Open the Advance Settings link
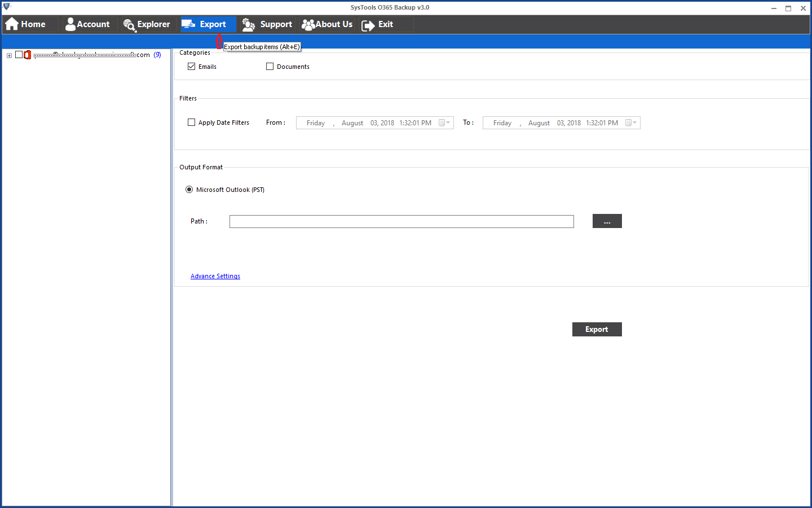812x508 pixels. pos(215,276)
